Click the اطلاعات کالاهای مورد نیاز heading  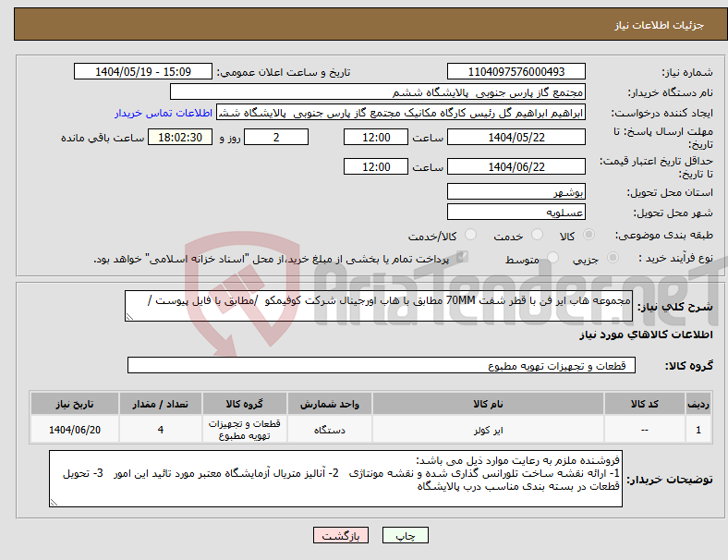646,335
